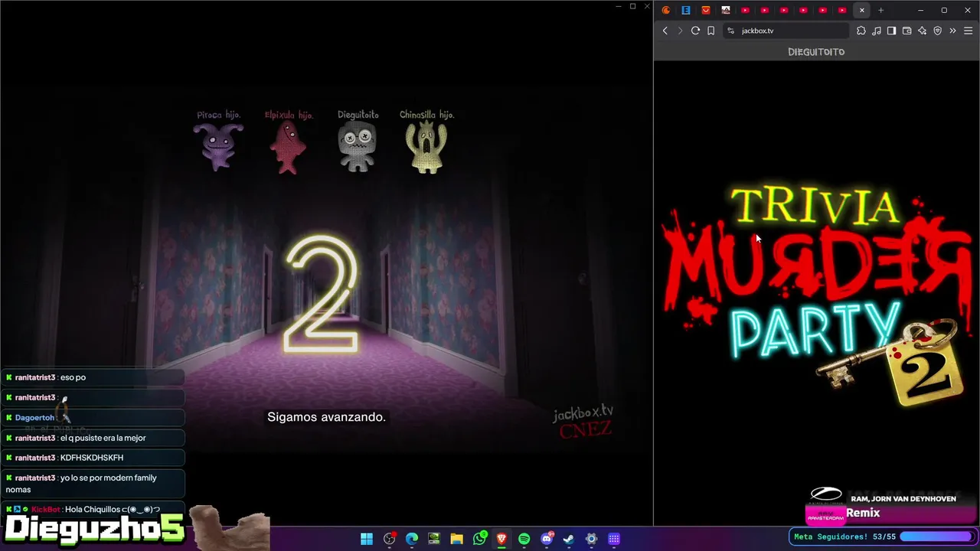Image resolution: width=980 pixels, height=551 pixels.
Task: Open the browser hamburger main menu
Action: [968, 31]
